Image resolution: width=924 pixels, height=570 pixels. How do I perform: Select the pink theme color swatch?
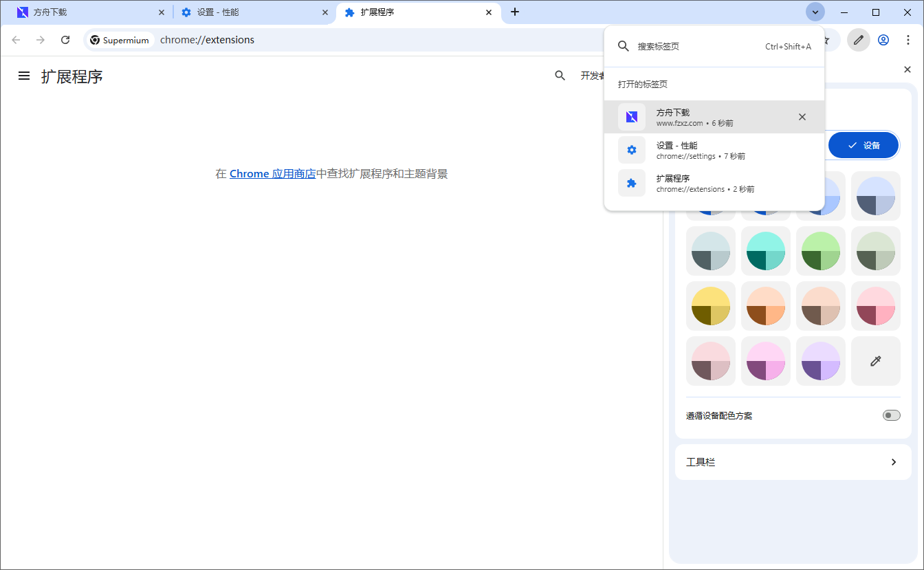[875, 305]
